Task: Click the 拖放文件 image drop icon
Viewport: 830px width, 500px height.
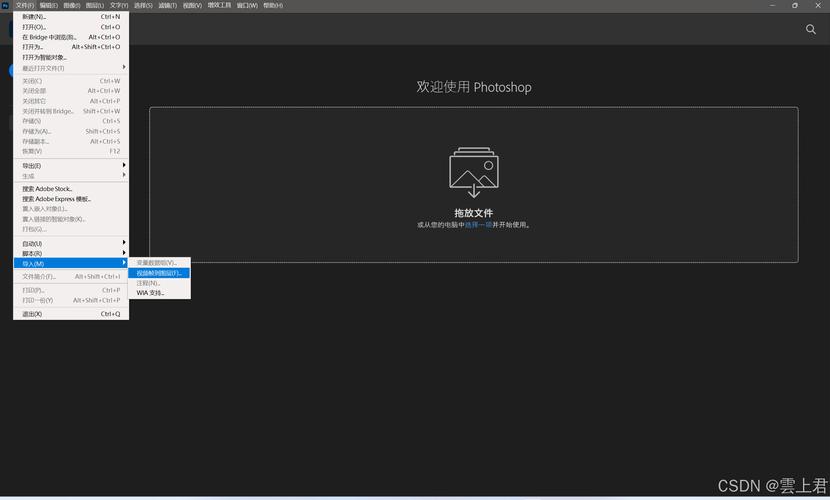Action: pyautogui.click(x=474, y=172)
